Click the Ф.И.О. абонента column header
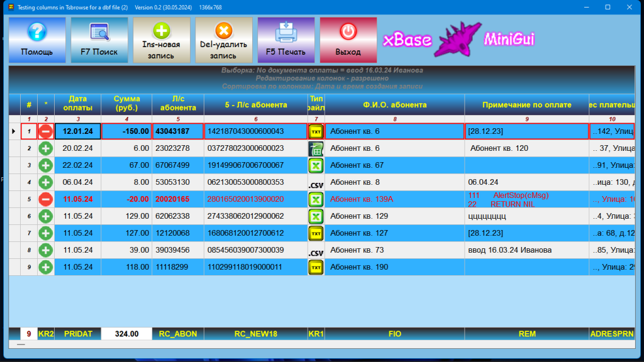Viewport: 644px width, 362px height. pyautogui.click(x=395, y=104)
